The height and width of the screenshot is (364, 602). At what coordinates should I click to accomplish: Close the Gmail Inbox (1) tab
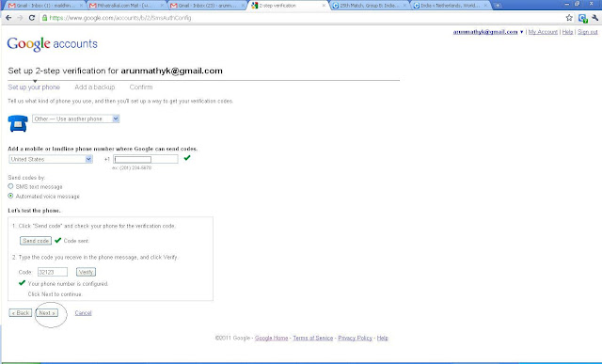[x=81, y=6]
